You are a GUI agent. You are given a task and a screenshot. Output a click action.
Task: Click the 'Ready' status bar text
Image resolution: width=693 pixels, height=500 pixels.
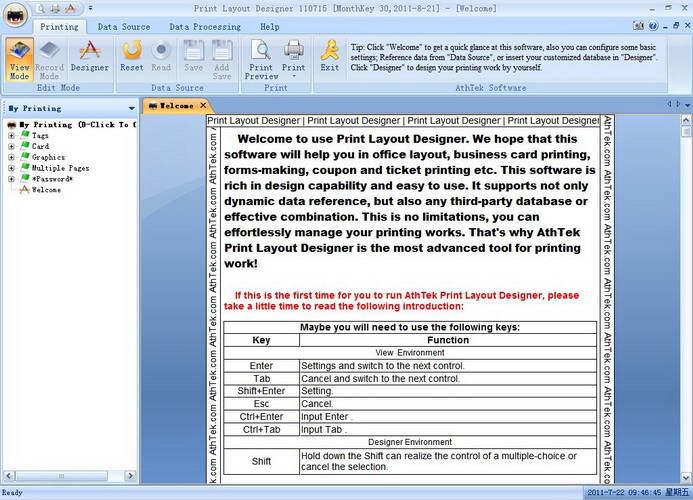(x=12, y=492)
